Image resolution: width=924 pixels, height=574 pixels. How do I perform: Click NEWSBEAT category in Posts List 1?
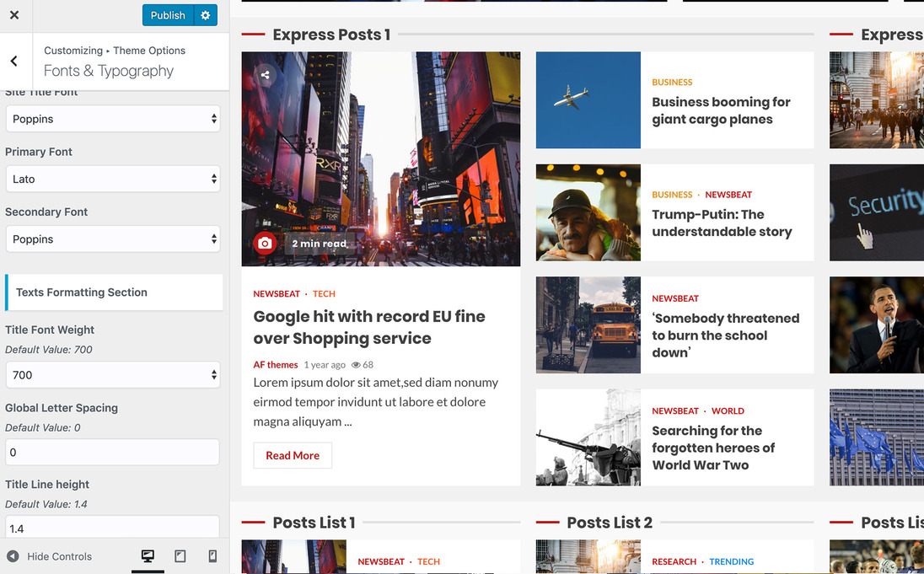click(381, 562)
